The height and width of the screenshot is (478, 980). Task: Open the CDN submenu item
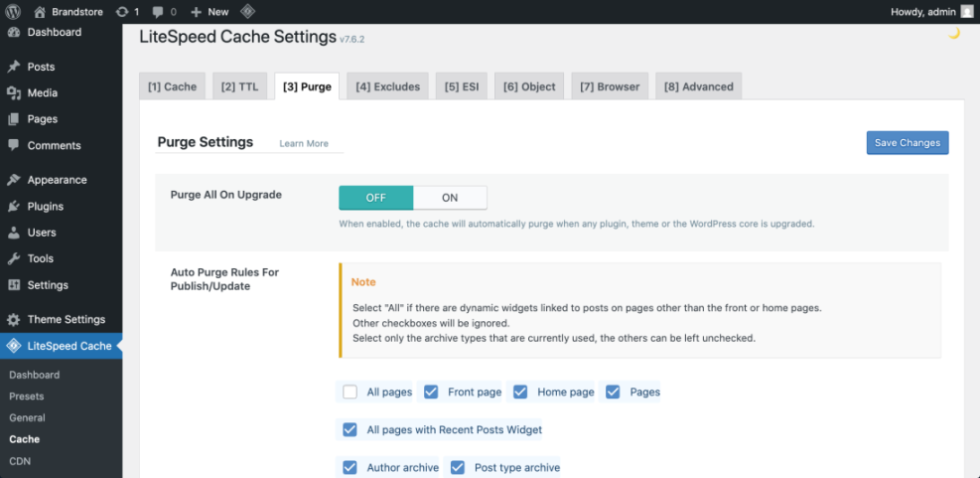(x=20, y=461)
